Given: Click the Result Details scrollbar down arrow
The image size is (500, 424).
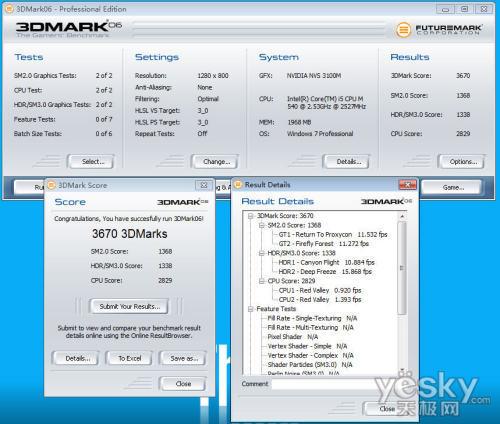Looking at the screenshot, I should click(x=402, y=371).
